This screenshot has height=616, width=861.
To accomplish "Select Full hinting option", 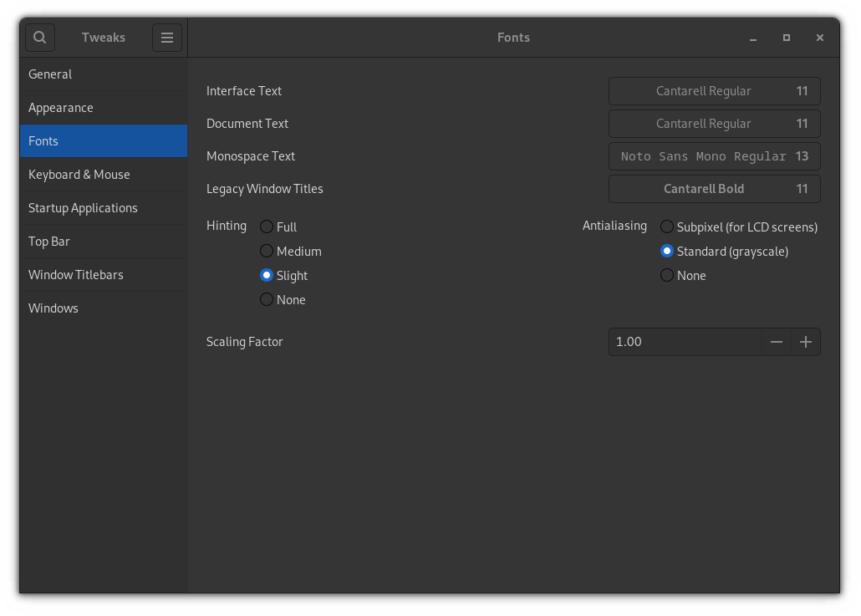I will (267, 227).
